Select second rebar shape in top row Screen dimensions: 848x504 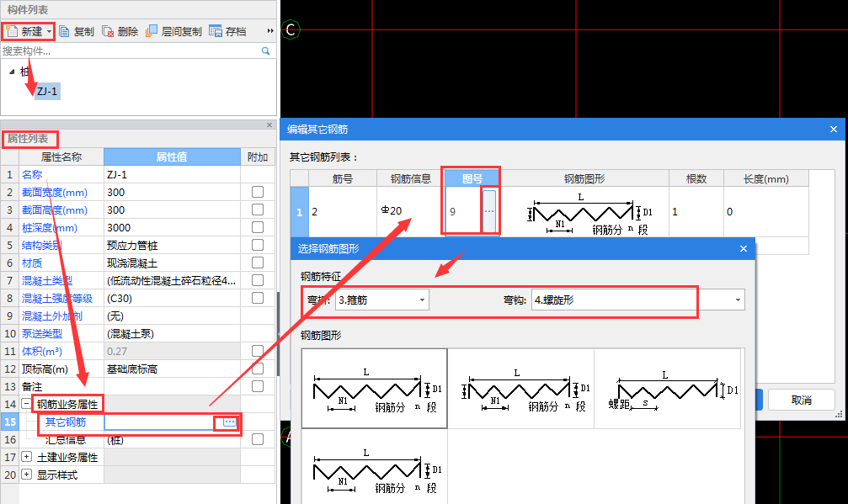[x=520, y=389]
